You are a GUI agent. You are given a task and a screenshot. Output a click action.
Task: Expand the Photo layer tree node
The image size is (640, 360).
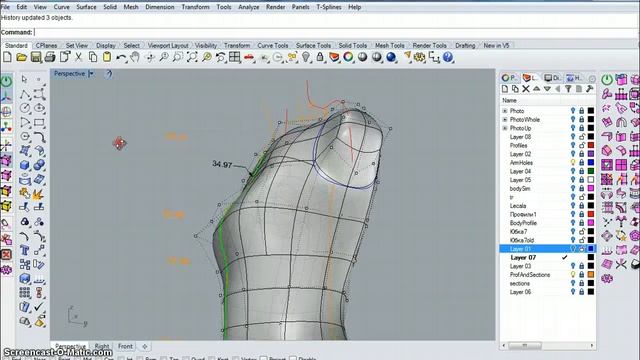click(x=505, y=111)
